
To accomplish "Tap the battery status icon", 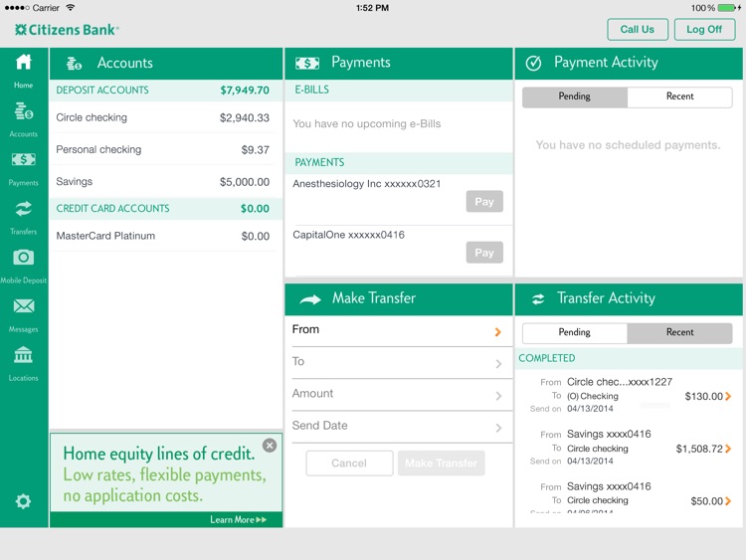I will (728, 8).
